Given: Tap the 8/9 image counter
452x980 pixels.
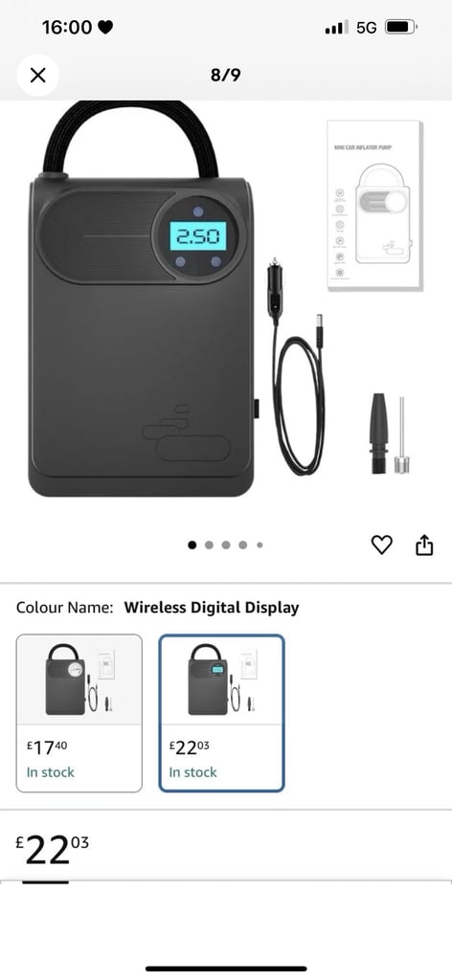Looking at the screenshot, I should click(x=226, y=76).
